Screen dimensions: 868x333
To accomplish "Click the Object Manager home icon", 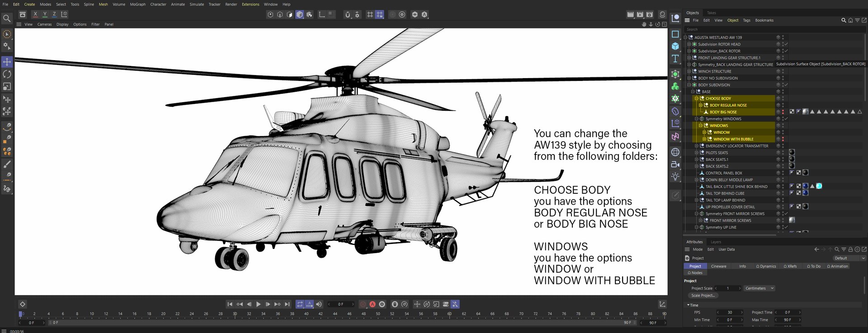I will point(850,20).
